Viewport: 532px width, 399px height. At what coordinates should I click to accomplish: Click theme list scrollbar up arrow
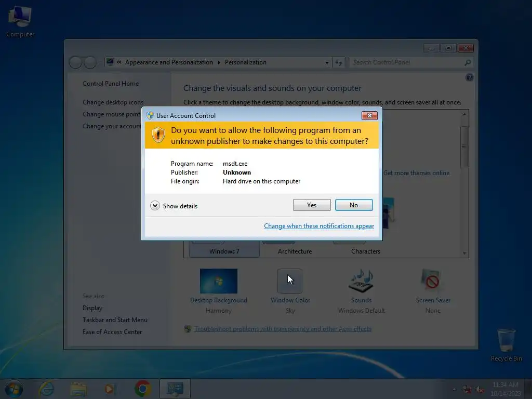[464, 115]
